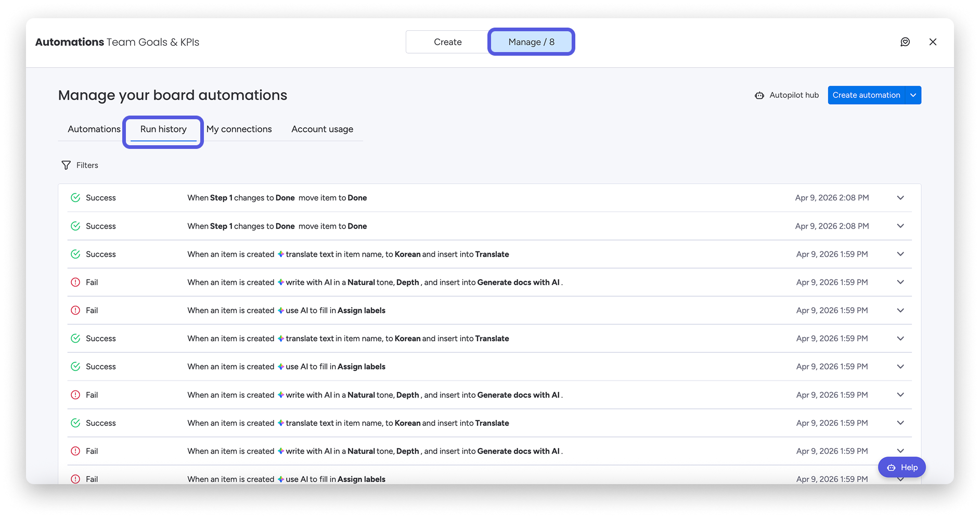Click the Filters funnel icon
This screenshot has width=980, height=518.
pyautogui.click(x=66, y=165)
